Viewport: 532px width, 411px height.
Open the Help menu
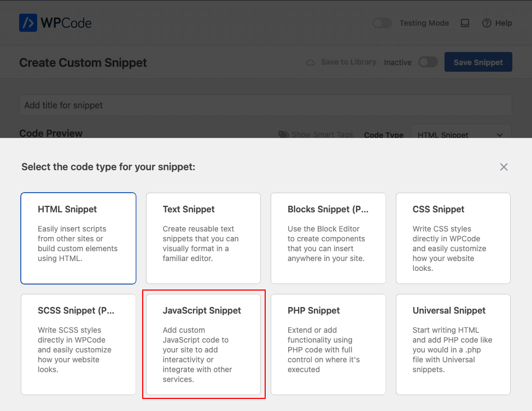coord(497,23)
